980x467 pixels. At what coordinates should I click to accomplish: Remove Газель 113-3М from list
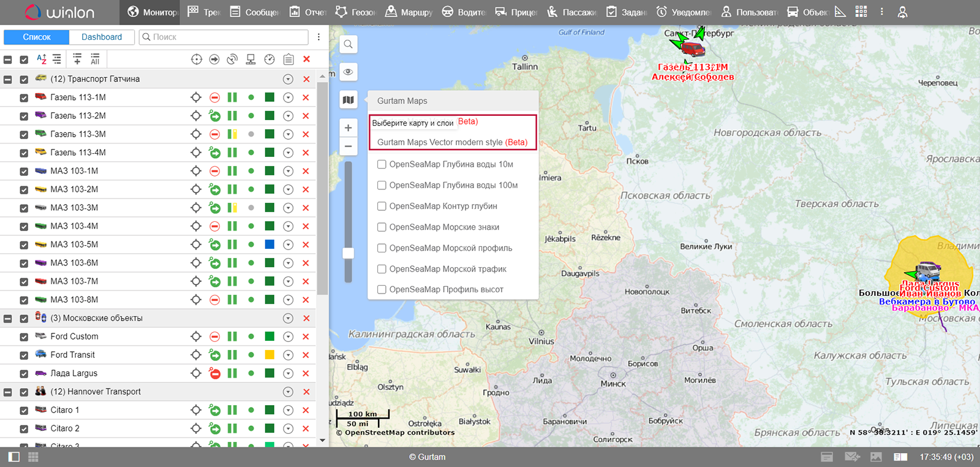(306, 134)
